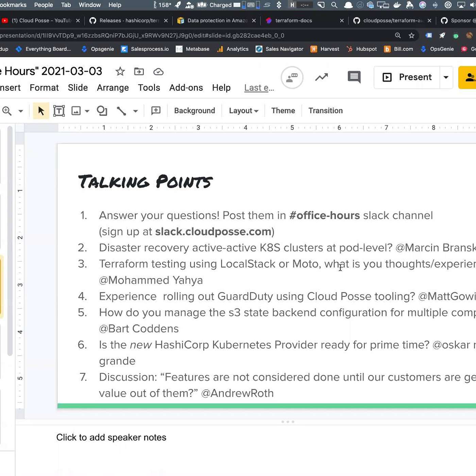
Task: Open the Arrange menu
Action: 113,88
